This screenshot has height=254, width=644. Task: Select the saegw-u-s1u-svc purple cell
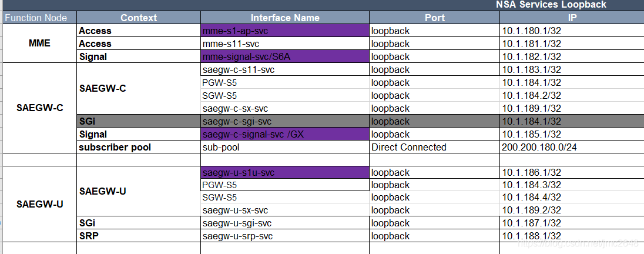point(284,173)
